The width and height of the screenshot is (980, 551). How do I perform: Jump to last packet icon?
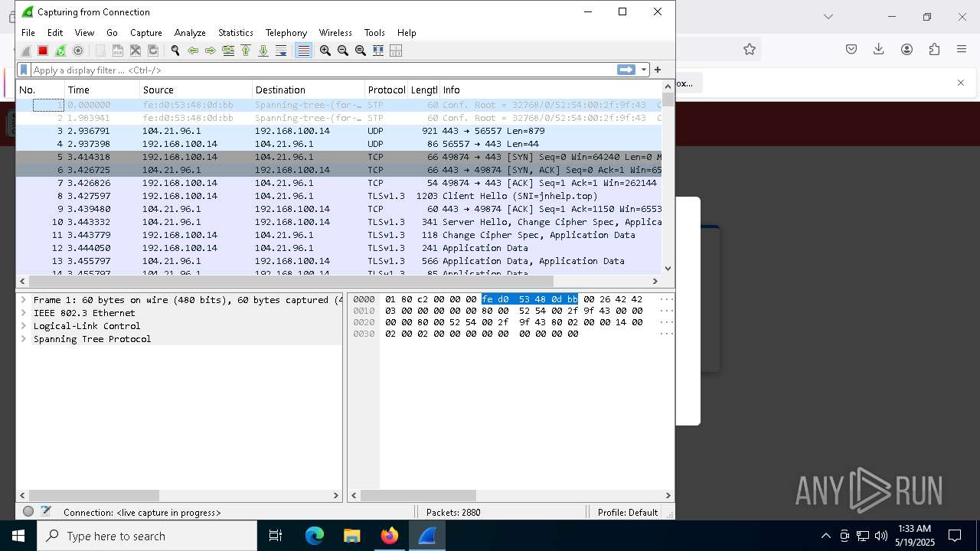(263, 51)
